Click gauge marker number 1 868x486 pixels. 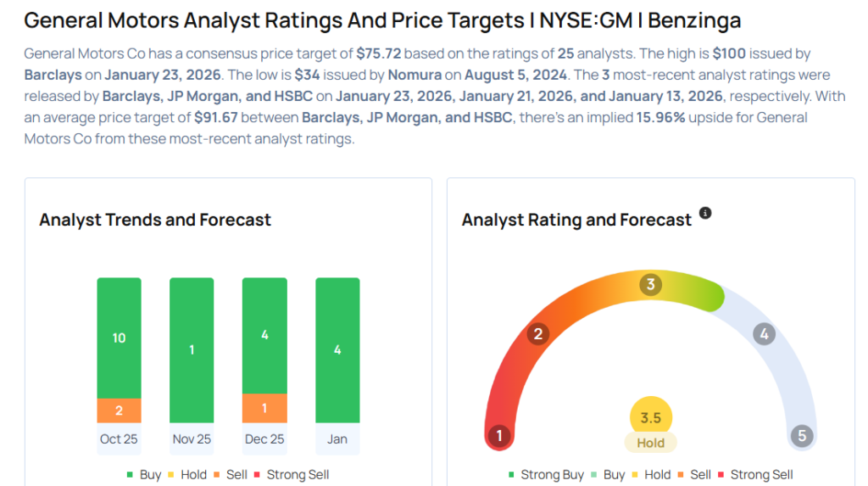click(499, 437)
